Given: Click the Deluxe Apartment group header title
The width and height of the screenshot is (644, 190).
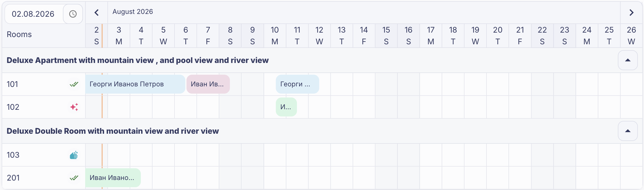Looking at the screenshot, I should tap(138, 60).
